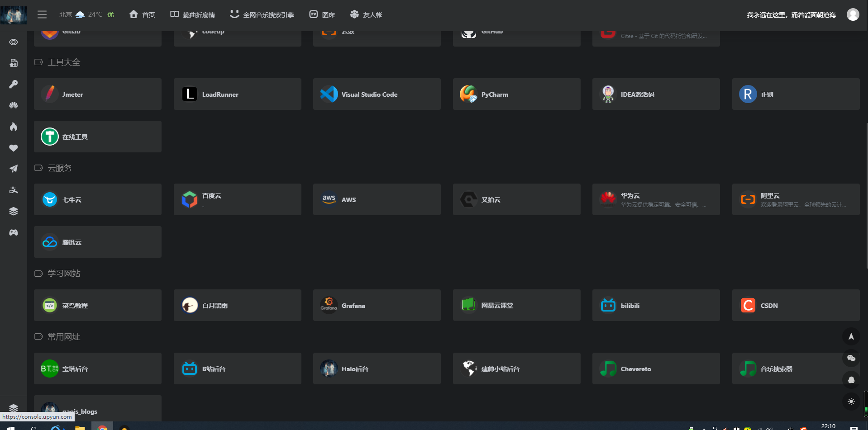This screenshot has width=868, height=430.
Task: Open the 宝塔后台 card
Action: pos(98,369)
